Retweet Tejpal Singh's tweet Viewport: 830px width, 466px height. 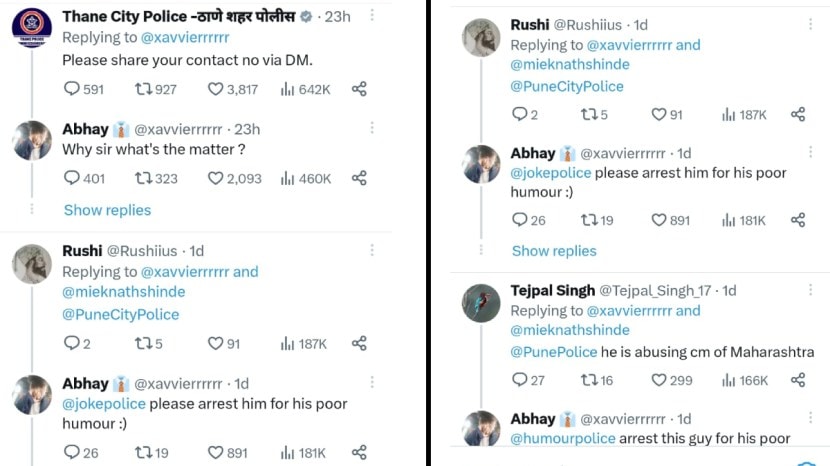(589, 380)
